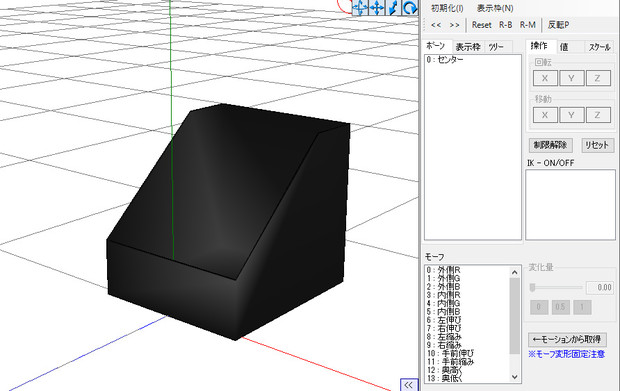
Task: Click the << undo arrow in the toolbar
Action: pos(436,25)
